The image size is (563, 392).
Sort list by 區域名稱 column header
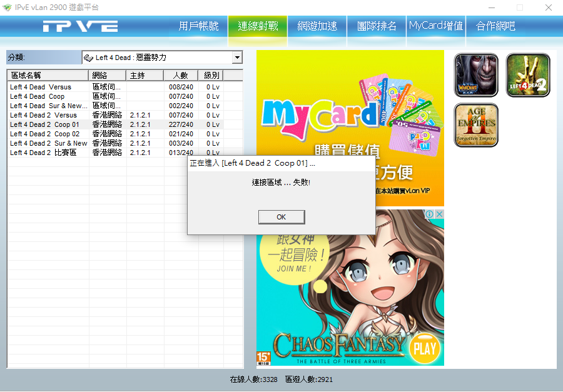click(48, 75)
